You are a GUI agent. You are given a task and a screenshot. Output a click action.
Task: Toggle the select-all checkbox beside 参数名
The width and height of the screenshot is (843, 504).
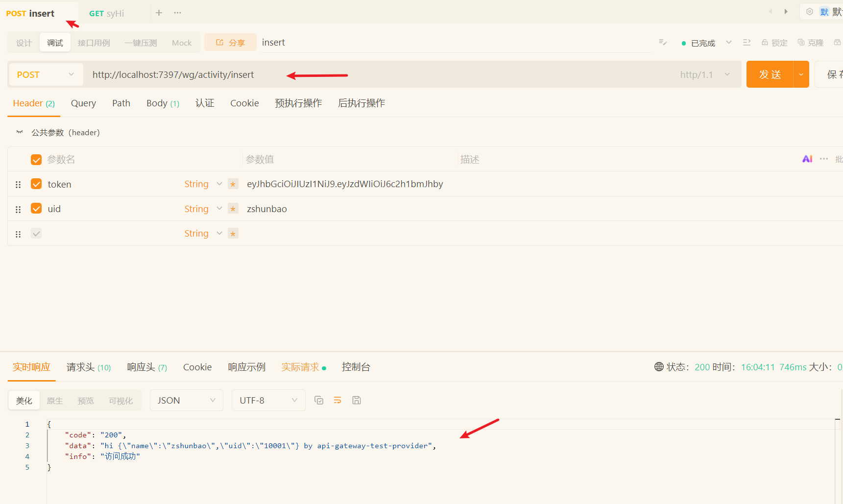[36, 160]
